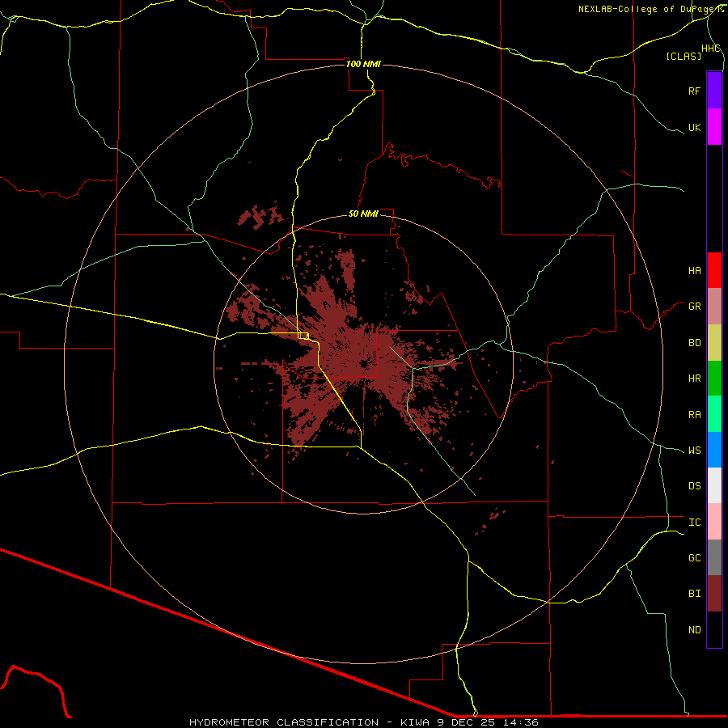Click the "HR" legend label
Image resolution: width=728 pixels, height=728 pixels.
point(694,379)
